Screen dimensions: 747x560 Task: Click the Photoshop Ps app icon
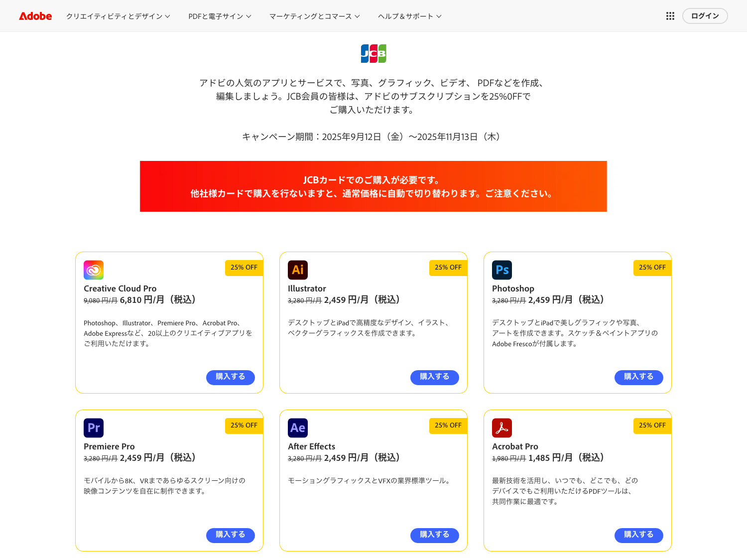click(502, 270)
